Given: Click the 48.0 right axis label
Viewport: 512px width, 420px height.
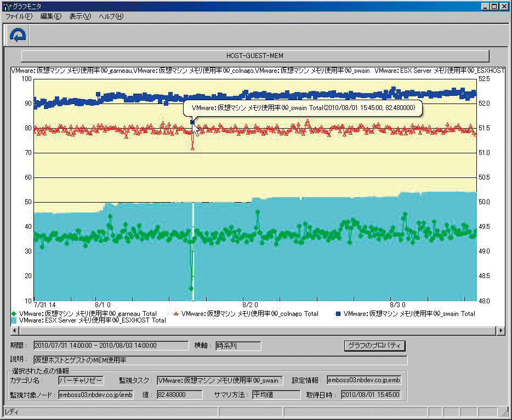Looking at the screenshot, I should pos(484,301).
